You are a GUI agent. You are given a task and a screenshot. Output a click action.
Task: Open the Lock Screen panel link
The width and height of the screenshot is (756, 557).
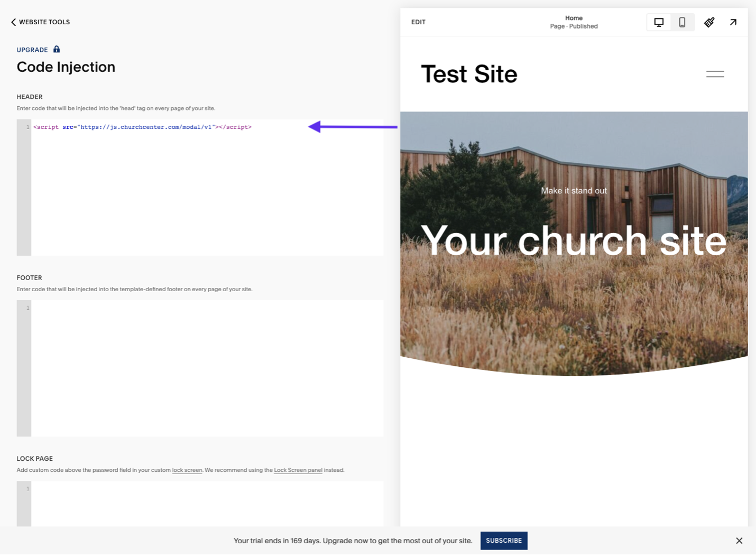(298, 470)
